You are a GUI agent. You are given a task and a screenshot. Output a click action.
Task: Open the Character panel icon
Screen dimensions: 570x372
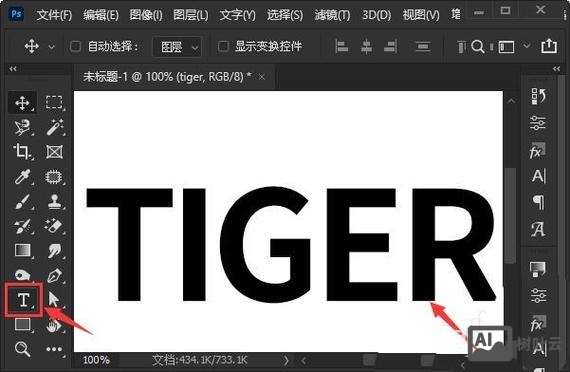pos(538,176)
